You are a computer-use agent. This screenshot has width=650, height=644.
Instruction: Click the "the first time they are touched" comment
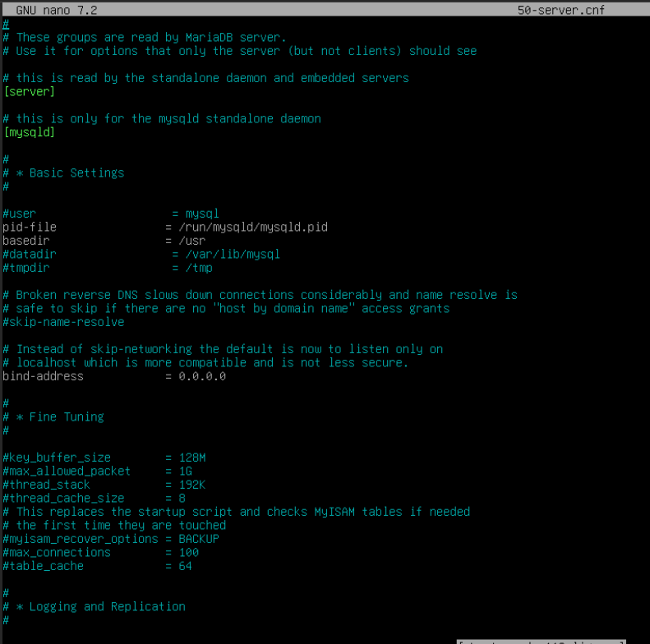(x=114, y=526)
